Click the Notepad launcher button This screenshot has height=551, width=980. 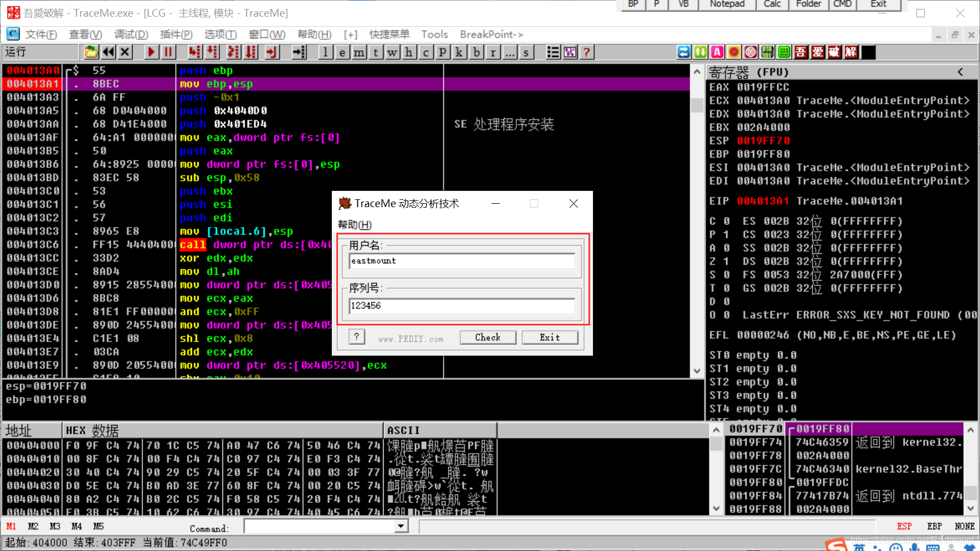727,4
